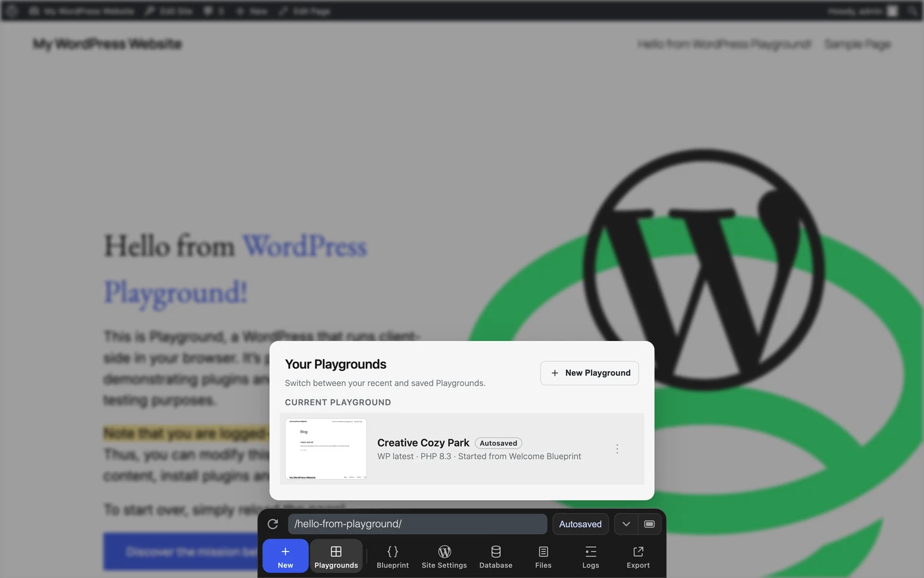The height and width of the screenshot is (578, 924).
Task: Click Edit Page in the WordPress admin bar
Action: [305, 11]
